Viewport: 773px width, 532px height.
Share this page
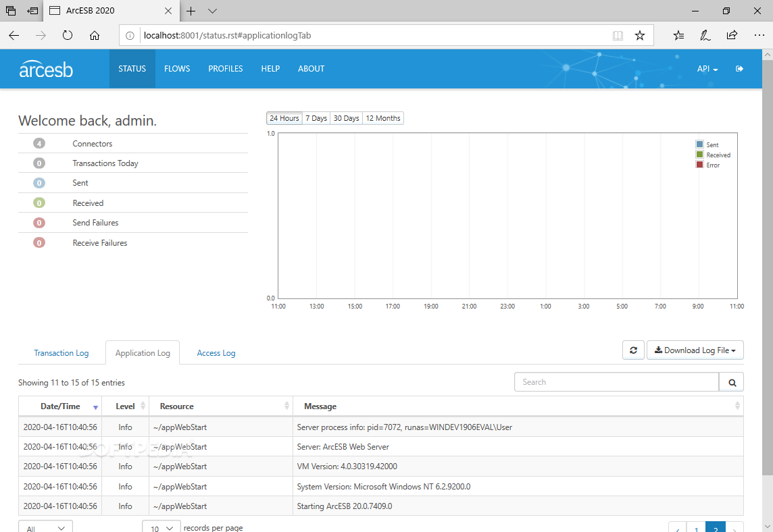tap(732, 36)
